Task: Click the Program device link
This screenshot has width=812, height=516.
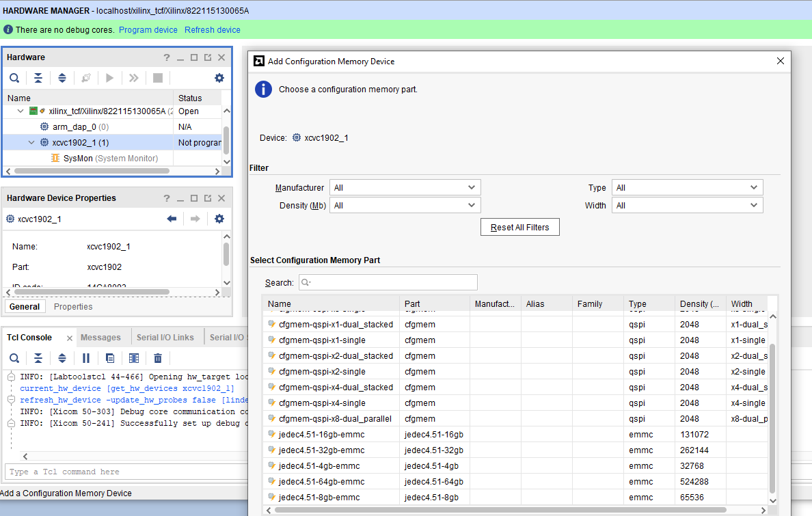Action: tap(148, 29)
